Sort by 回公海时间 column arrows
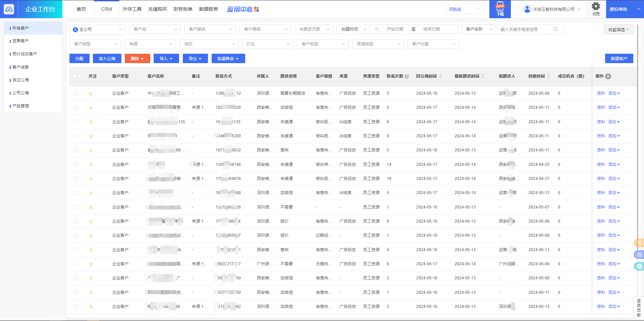This screenshot has width=644, height=321. (x=440, y=76)
